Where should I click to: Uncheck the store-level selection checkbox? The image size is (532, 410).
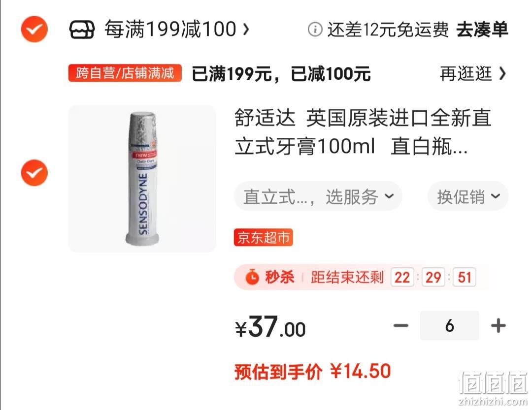[34, 29]
